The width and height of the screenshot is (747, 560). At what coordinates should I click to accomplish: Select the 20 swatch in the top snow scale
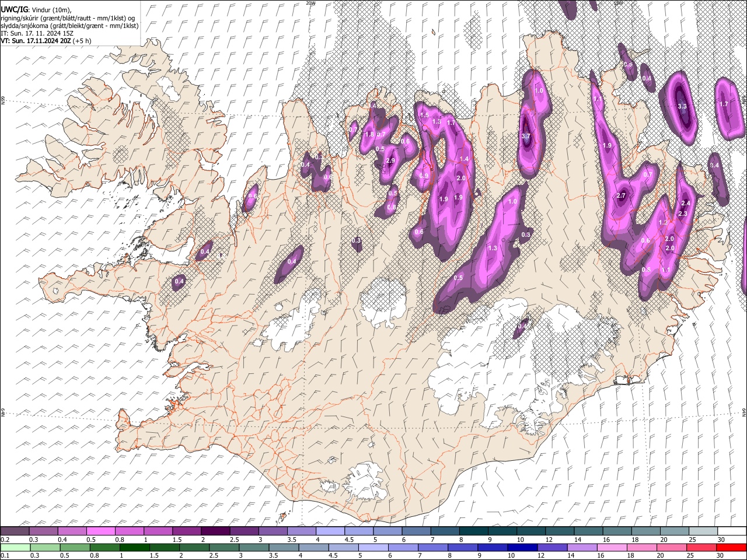(674, 531)
